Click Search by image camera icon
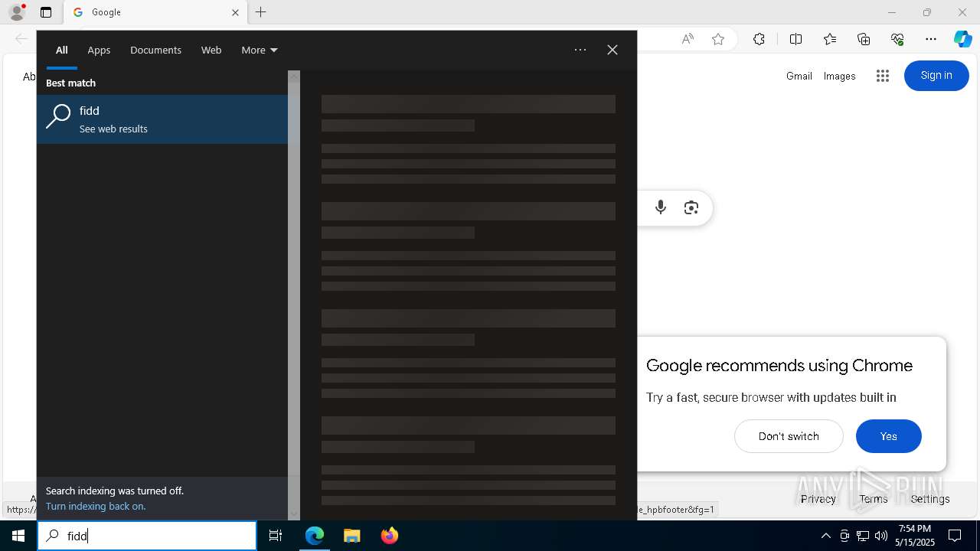The image size is (980, 551). pyautogui.click(x=691, y=207)
